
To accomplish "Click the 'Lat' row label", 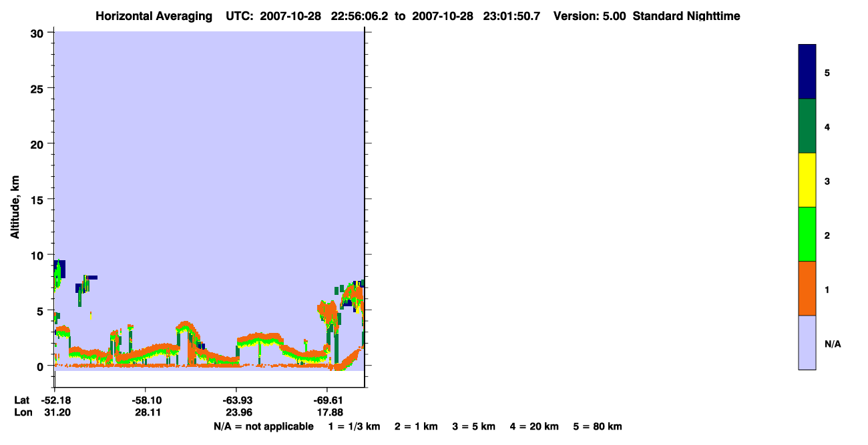I will coord(21,400).
